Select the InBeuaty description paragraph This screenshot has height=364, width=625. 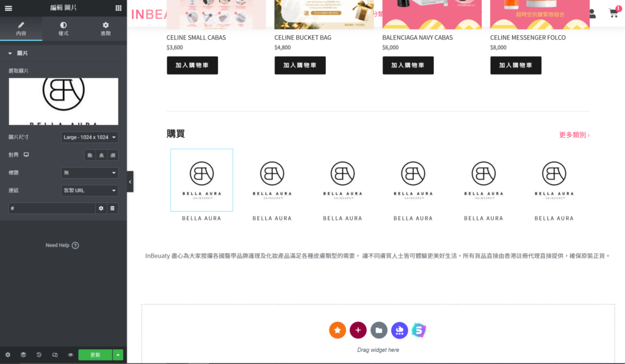[378, 255]
